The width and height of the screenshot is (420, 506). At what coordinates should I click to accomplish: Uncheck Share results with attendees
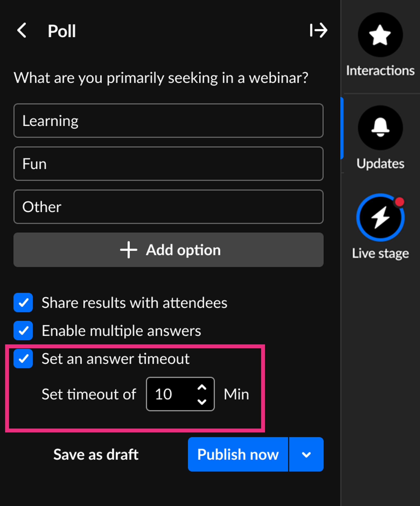point(23,303)
